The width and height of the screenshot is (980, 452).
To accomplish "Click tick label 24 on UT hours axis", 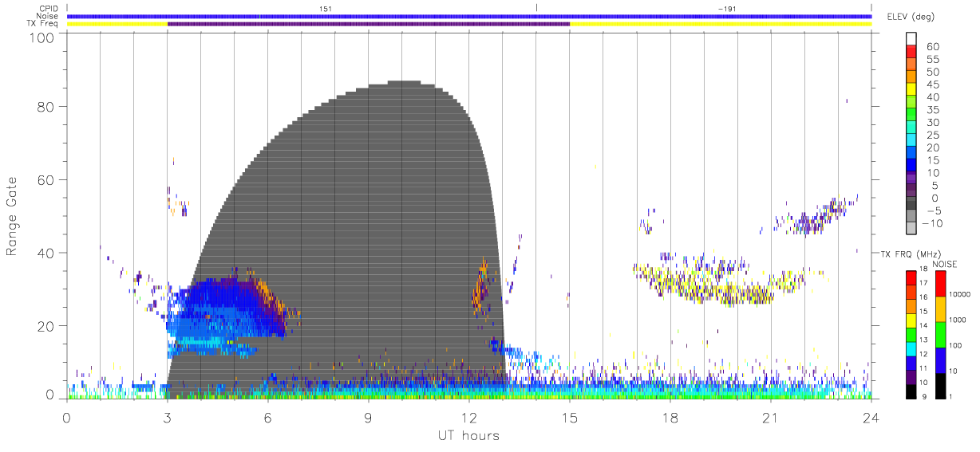I will pyautogui.click(x=871, y=417).
